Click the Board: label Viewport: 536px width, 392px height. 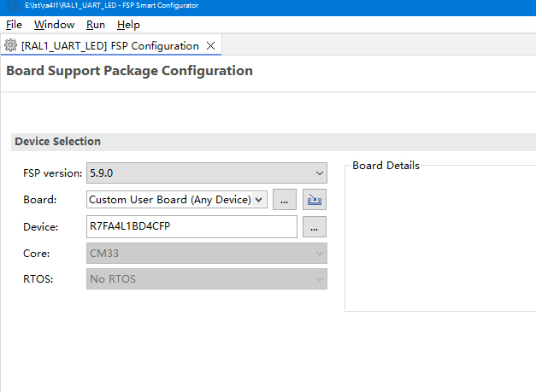tap(40, 199)
